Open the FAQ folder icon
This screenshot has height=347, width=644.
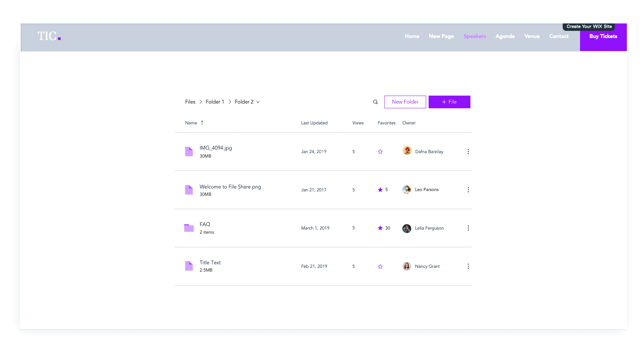pos(189,228)
